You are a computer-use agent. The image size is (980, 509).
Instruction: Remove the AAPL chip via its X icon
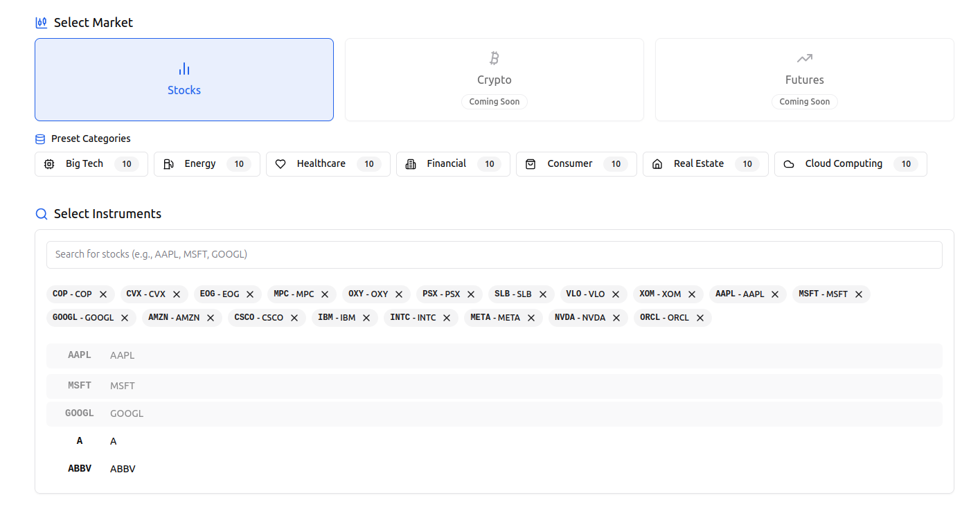pyautogui.click(x=775, y=294)
